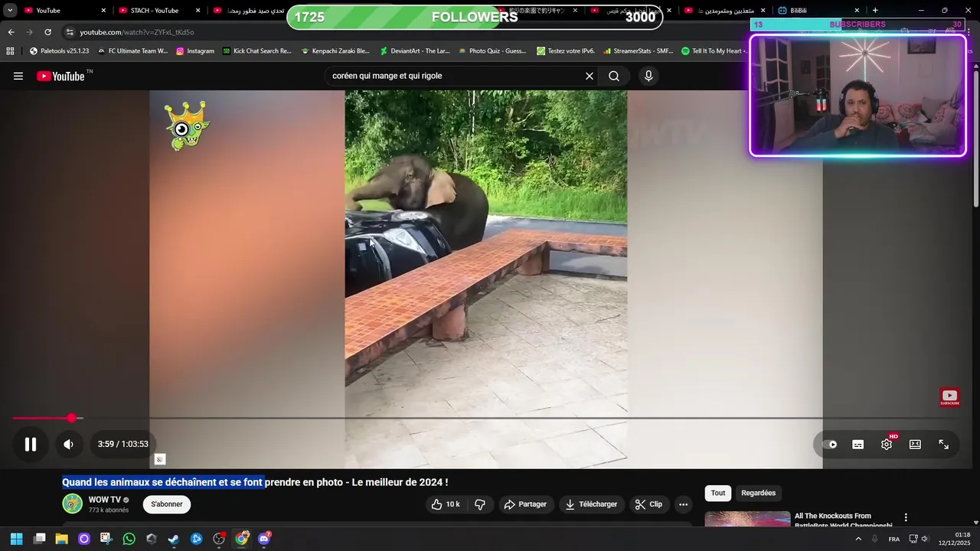
Task: Dislike the video
Action: (480, 504)
